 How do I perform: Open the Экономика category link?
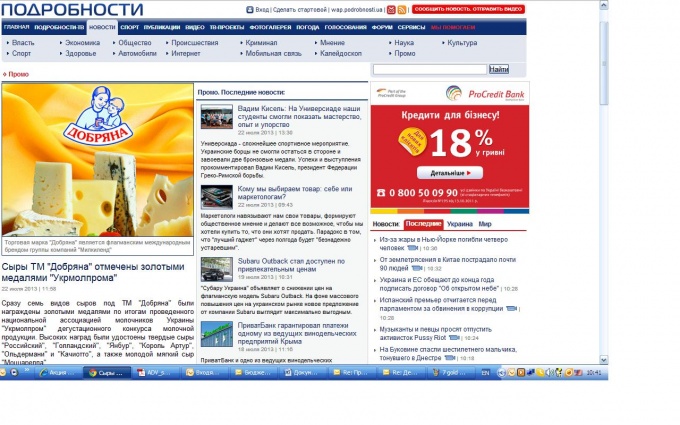pos(82,43)
